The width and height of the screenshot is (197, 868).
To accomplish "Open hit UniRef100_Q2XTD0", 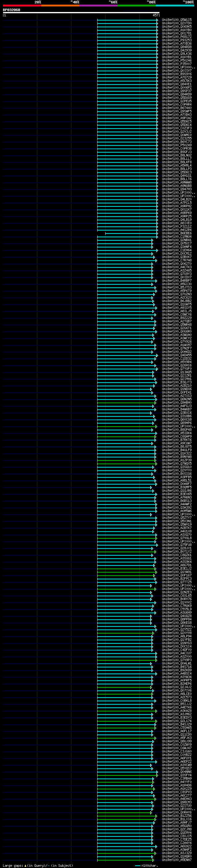I will [x=177, y=23].
